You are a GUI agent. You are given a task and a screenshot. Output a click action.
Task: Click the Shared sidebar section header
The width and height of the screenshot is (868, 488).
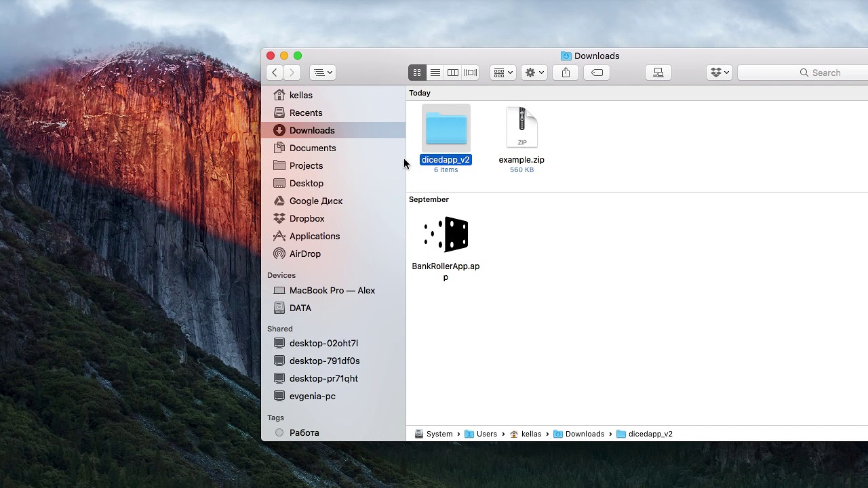point(280,329)
